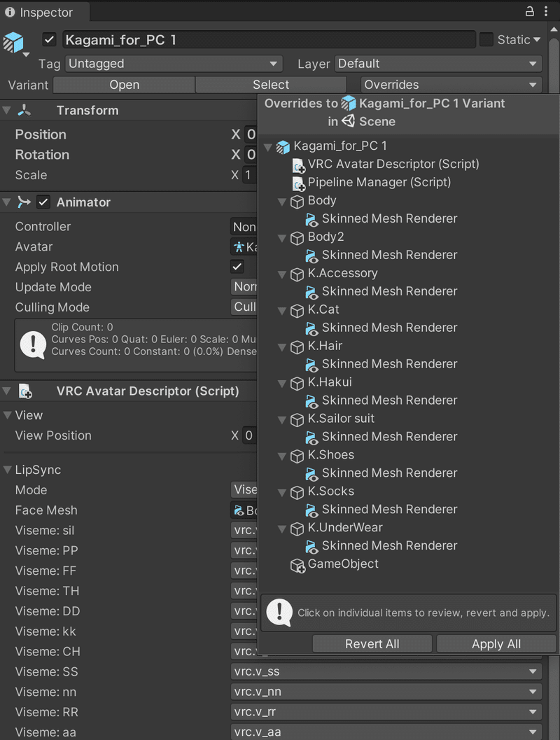Viewport: 560px width, 740px height.
Task: Collapse the K.Hair item in overrides tree
Action: (x=283, y=347)
